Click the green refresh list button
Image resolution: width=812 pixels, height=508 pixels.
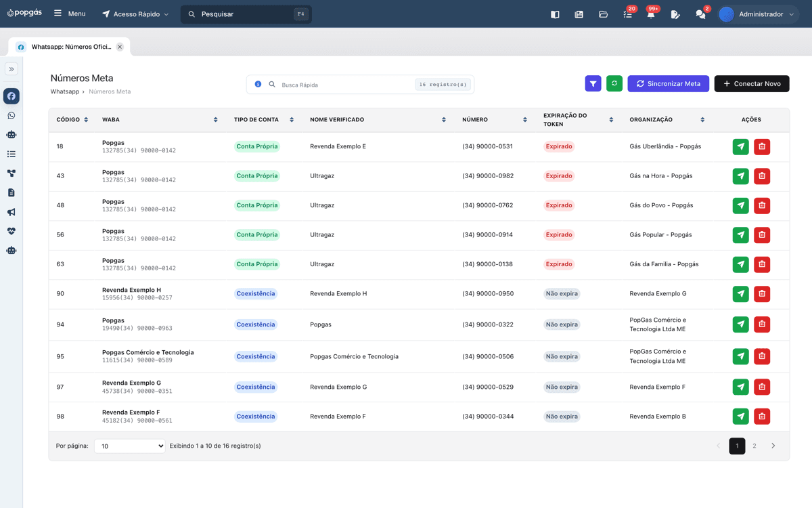614,83
